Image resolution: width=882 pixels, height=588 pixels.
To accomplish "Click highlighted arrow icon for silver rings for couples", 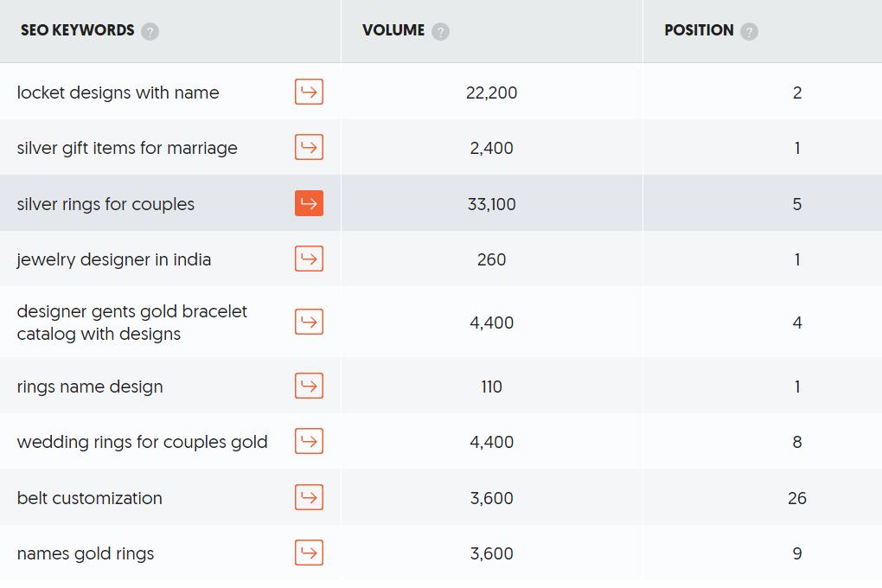I will pos(309,203).
